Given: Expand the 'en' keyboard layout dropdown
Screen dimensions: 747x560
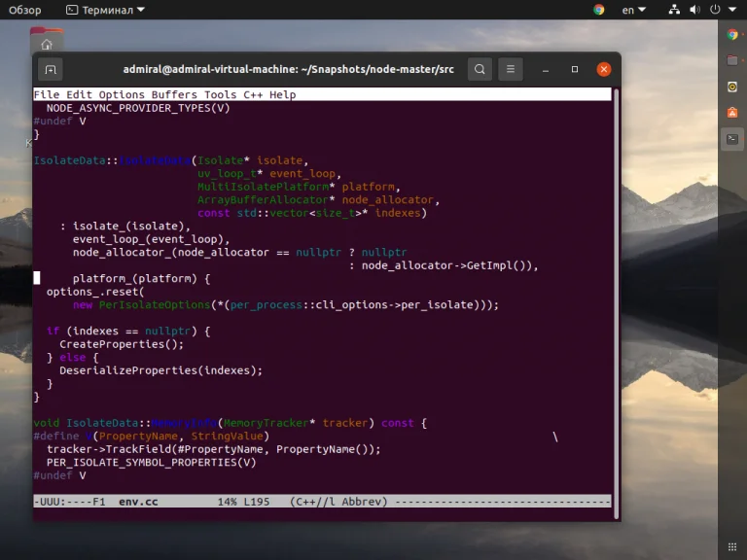Looking at the screenshot, I should (634, 10).
